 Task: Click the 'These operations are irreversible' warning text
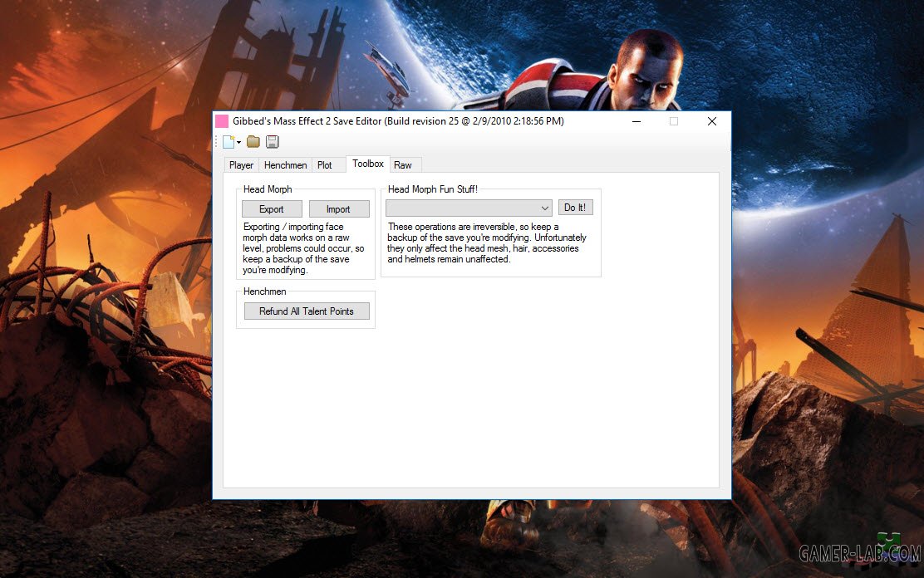(486, 242)
